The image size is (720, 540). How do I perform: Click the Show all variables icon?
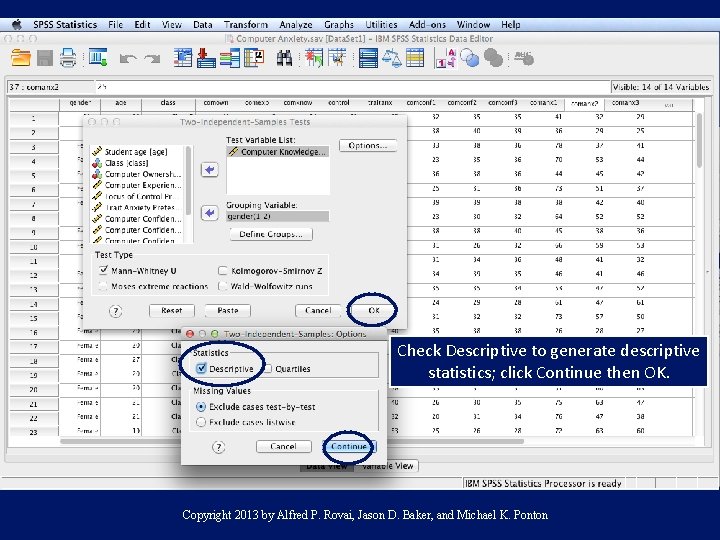[x=494, y=58]
